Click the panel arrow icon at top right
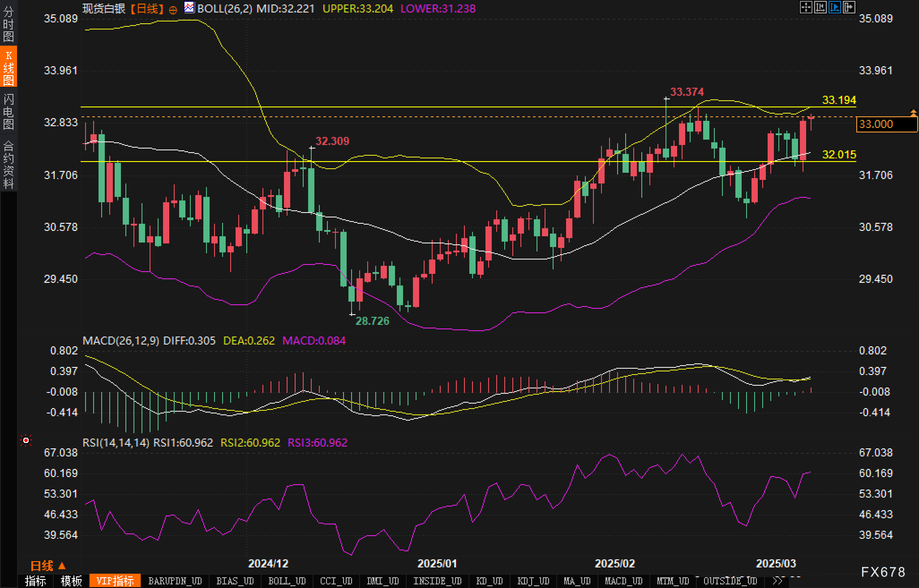 click(x=849, y=7)
